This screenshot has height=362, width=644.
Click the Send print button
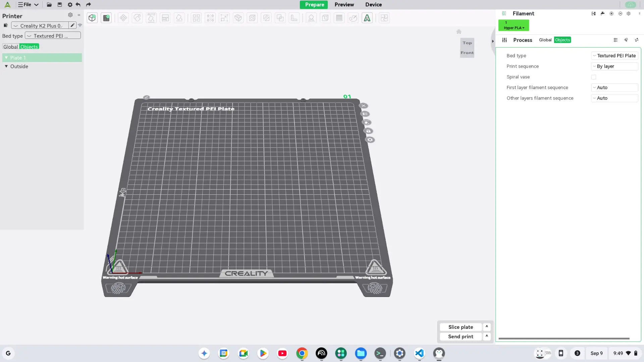coord(461,336)
